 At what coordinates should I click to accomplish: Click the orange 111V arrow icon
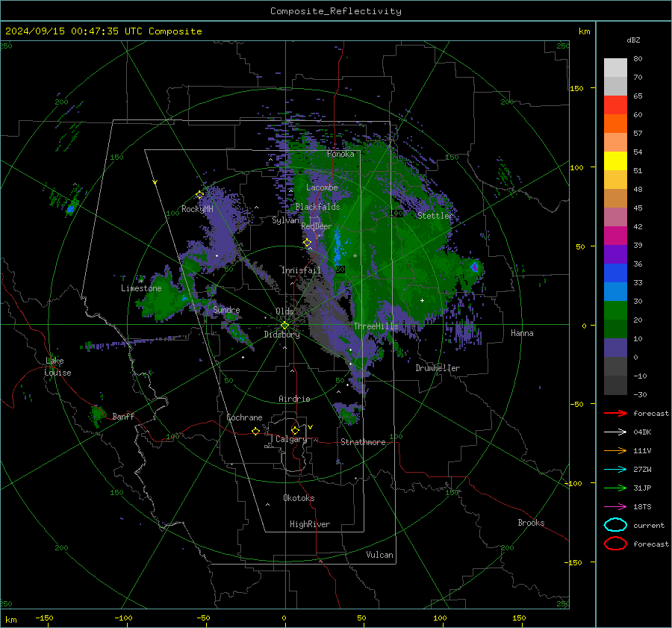pyautogui.click(x=615, y=450)
